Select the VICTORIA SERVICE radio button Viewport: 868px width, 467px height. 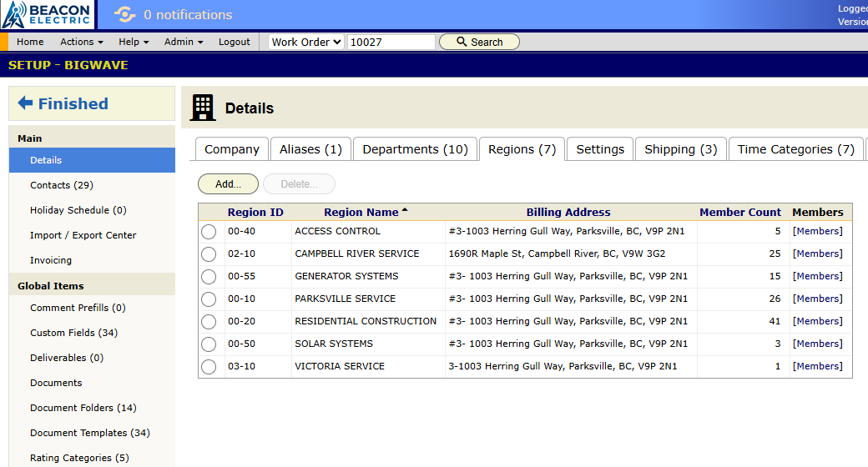tap(209, 367)
